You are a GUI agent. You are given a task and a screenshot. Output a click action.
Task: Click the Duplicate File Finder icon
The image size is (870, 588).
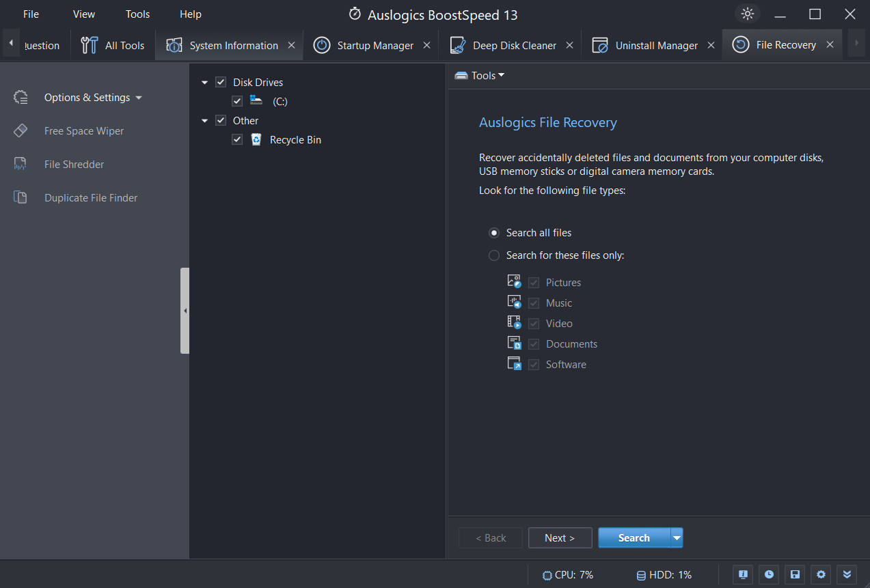point(21,197)
